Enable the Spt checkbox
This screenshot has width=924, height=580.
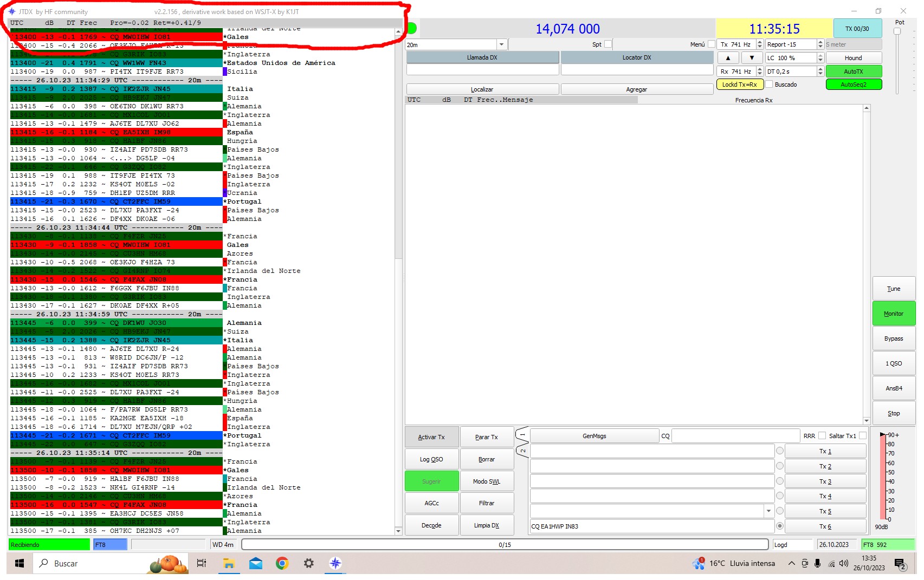[x=608, y=44]
